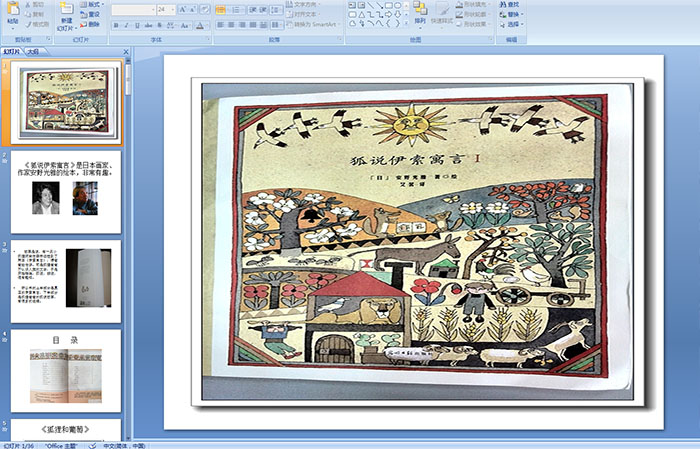Open Shape Outline (形状轮廓)
The height and width of the screenshot is (449, 700).
[473, 14]
